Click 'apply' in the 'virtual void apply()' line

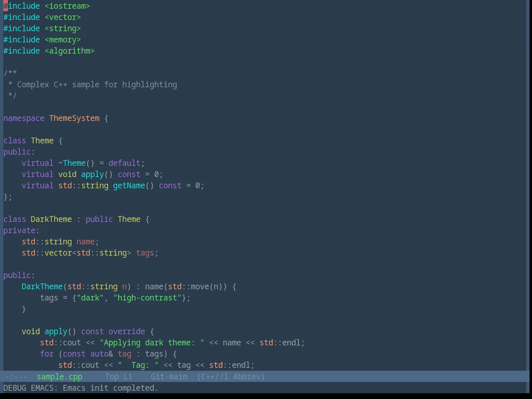point(92,175)
